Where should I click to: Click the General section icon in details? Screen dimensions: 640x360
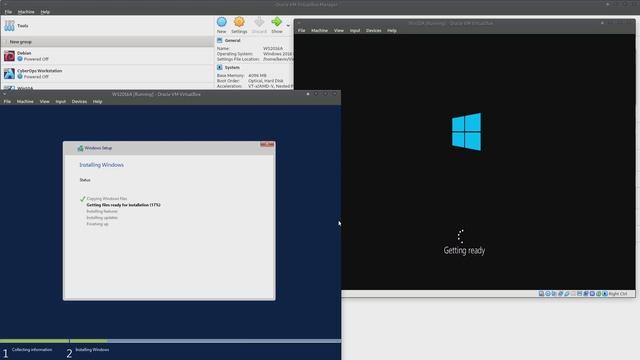pyautogui.click(x=220, y=40)
